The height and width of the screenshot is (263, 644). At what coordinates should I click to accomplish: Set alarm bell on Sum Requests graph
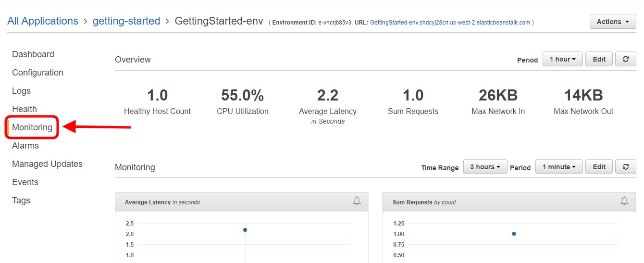(624, 201)
